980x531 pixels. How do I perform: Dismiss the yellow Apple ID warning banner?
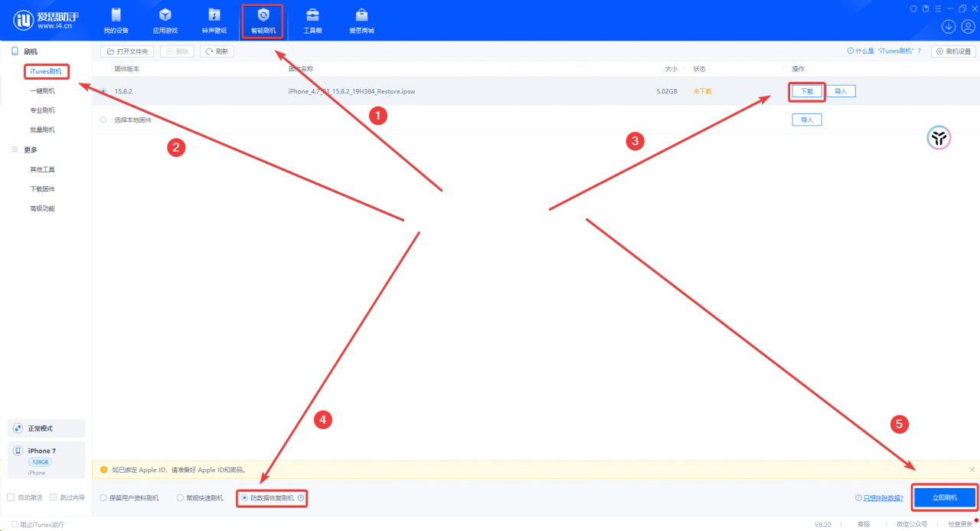972,469
